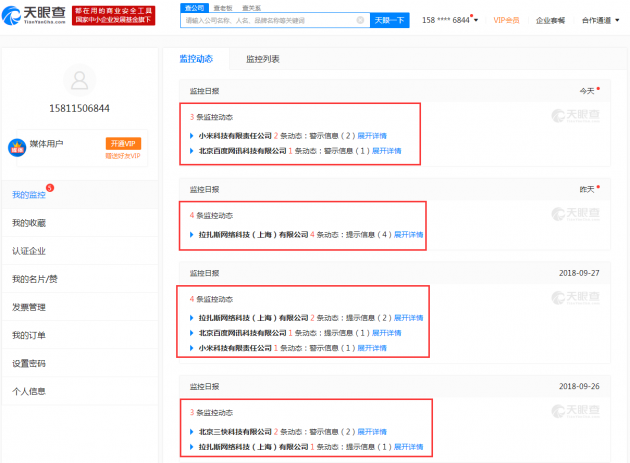
Task: Select the 查关系 search tab
Action: pyautogui.click(x=252, y=8)
